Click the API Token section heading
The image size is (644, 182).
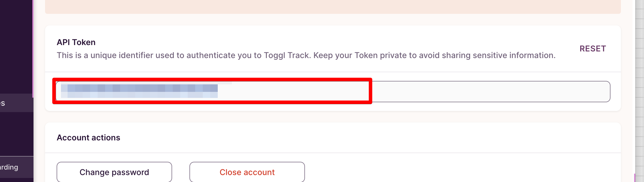76,42
